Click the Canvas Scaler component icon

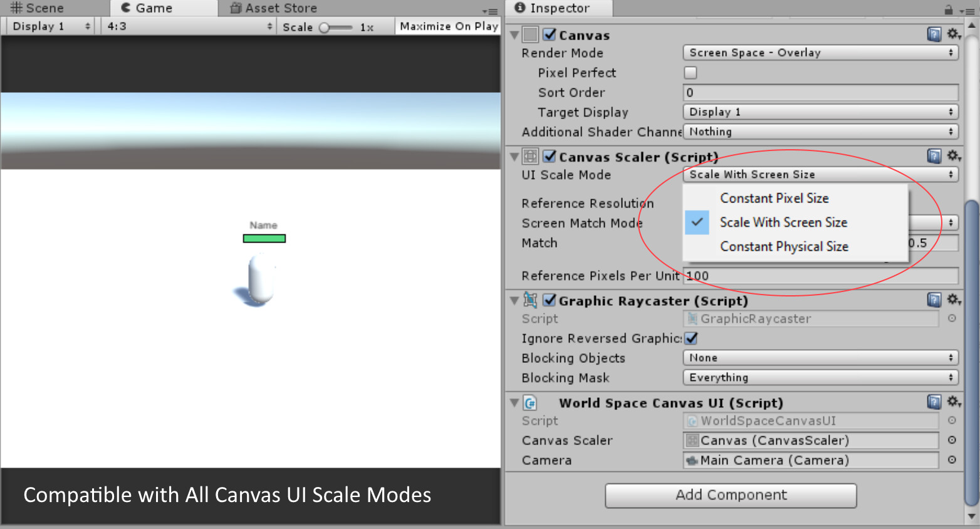tap(530, 156)
